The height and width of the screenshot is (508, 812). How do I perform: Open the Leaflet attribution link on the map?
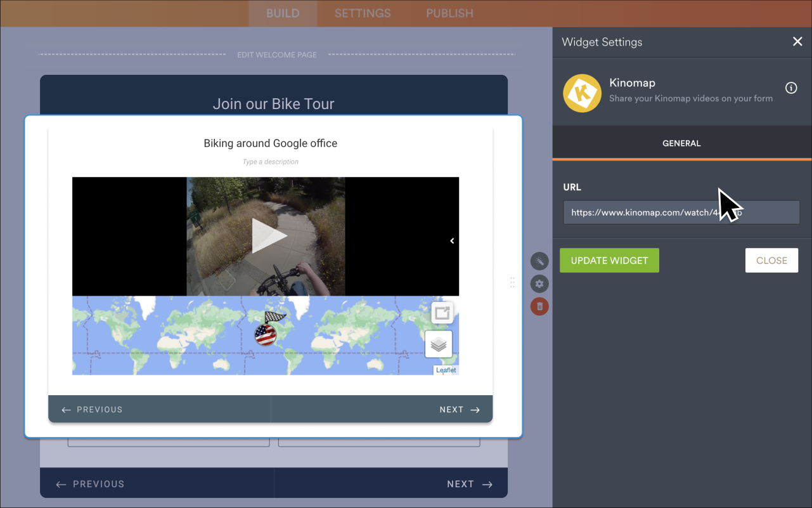point(446,370)
